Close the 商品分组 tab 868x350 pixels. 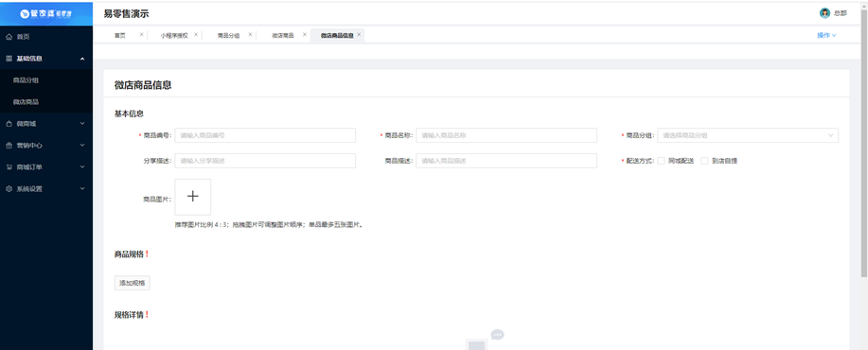pos(250,34)
